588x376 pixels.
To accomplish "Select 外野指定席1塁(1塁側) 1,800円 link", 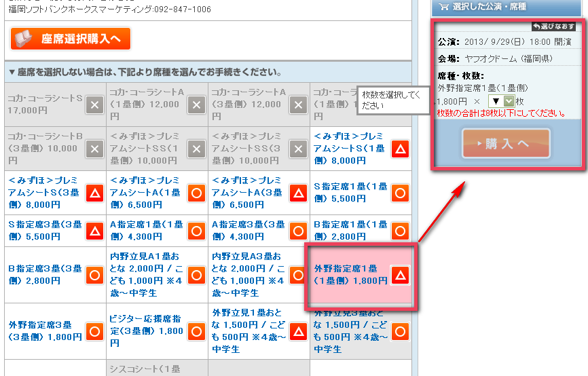I will pos(350,275).
